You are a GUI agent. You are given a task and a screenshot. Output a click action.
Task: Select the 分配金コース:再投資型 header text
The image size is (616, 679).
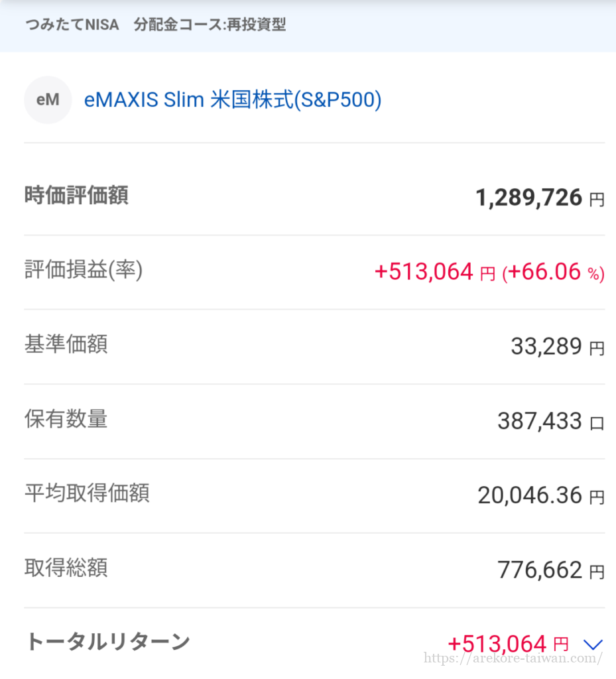[x=210, y=25]
